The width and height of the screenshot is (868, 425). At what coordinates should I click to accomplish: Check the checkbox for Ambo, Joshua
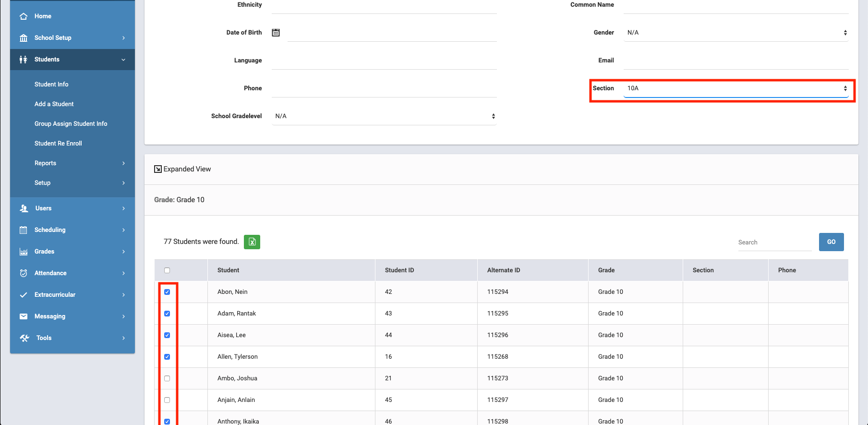tap(167, 378)
